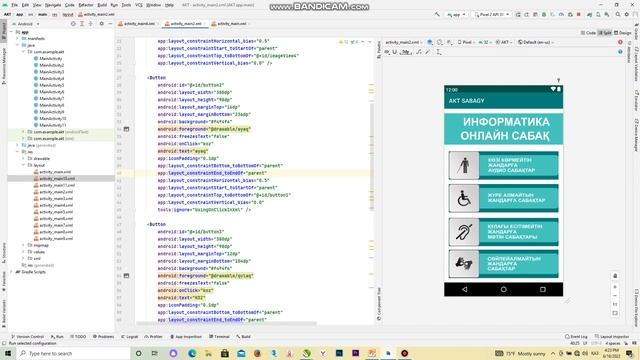Click the Search Everywhere magnifier icon
The height and width of the screenshot is (360, 640).
[618, 14]
